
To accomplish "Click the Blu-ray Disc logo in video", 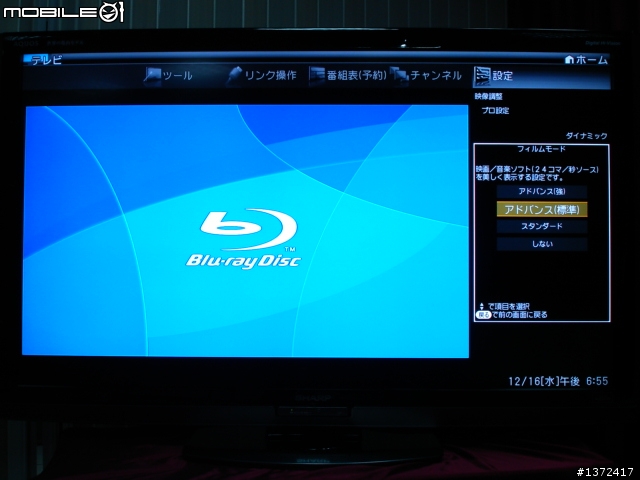I will (x=244, y=239).
